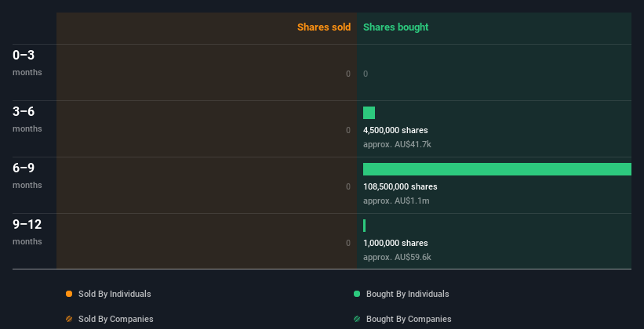
Task: Click the orange Sold By Individuals legend dot
Action: coord(69,294)
